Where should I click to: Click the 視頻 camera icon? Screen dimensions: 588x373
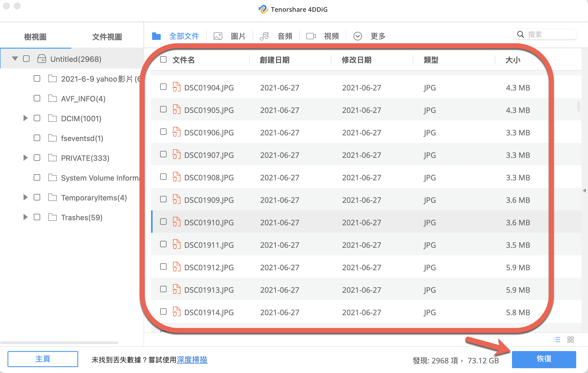(311, 36)
